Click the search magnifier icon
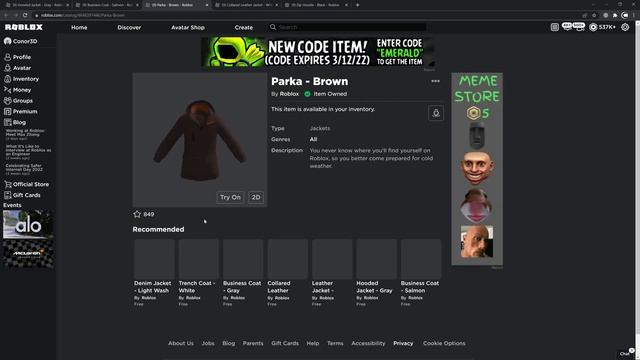The width and height of the screenshot is (640, 360). point(273,27)
